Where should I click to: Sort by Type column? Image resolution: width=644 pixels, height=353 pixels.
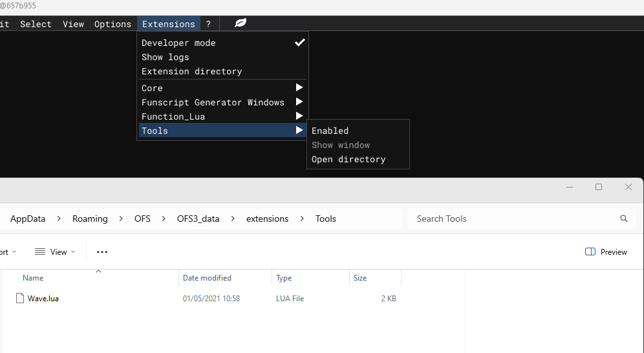pos(284,278)
